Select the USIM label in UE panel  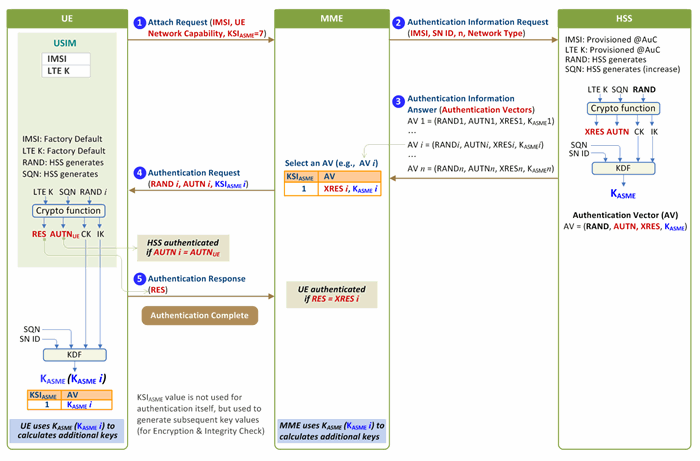(x=65, y=43)
